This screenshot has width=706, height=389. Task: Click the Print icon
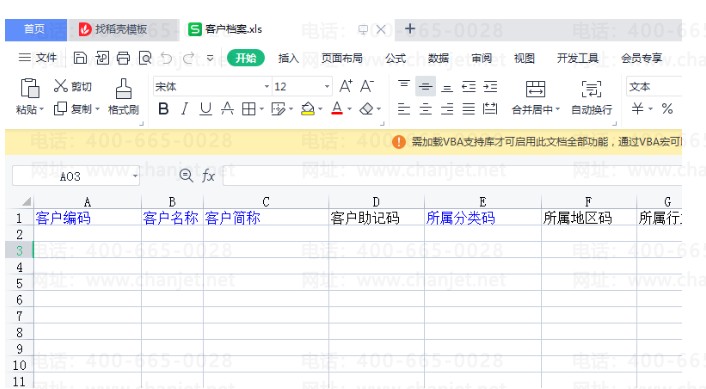coord(123,58)
